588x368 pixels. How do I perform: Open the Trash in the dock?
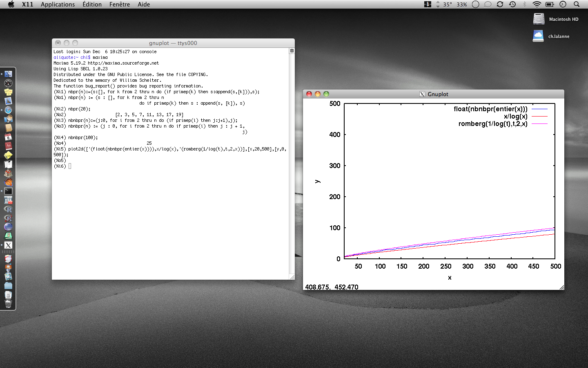(x=8, y=303)
